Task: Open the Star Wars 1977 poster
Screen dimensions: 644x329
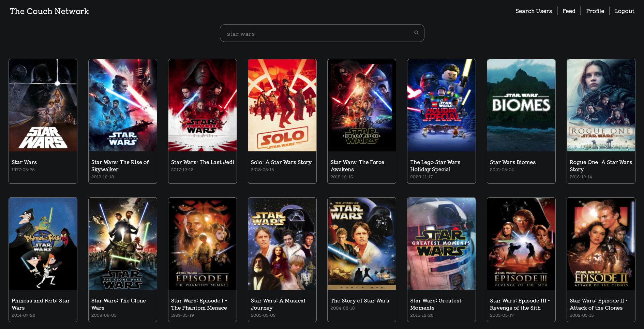Action: (x=43, y=105)
